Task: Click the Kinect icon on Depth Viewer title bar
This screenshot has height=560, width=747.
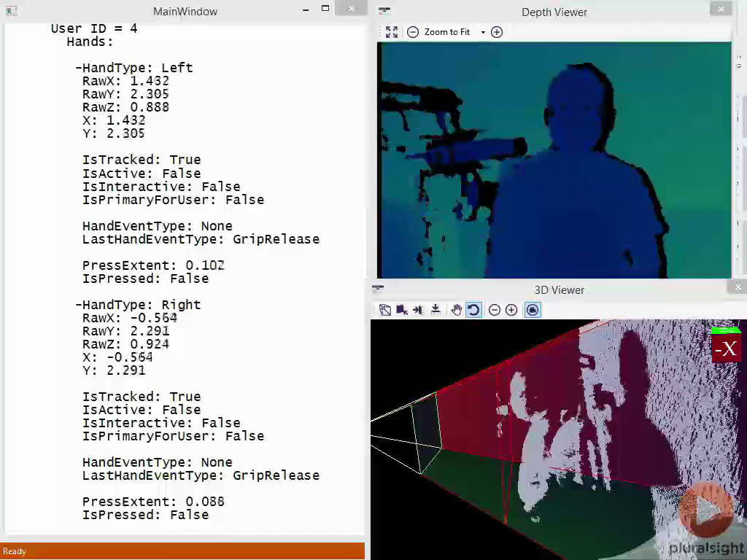Action: pos(384,10)
